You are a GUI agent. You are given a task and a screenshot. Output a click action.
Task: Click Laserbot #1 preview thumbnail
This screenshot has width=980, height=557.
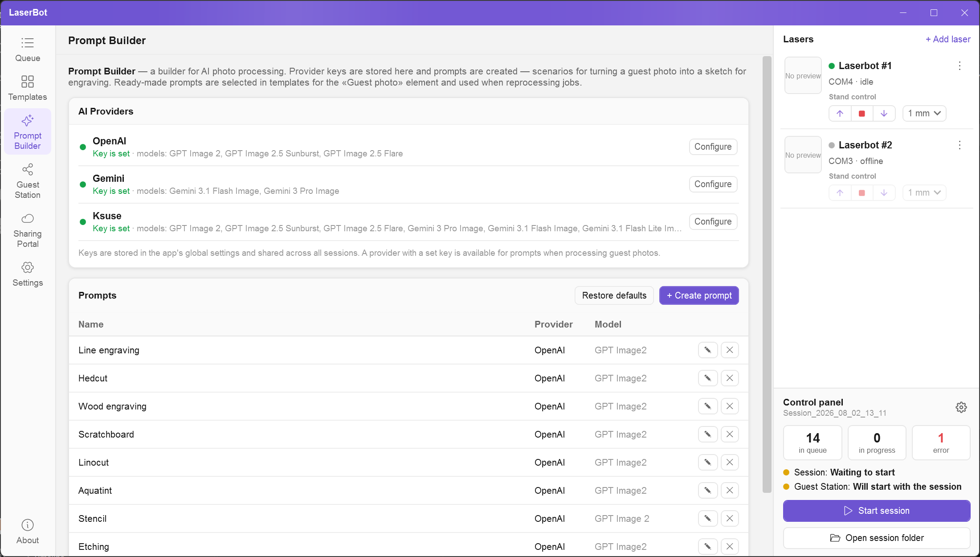[x=803, y=76]
